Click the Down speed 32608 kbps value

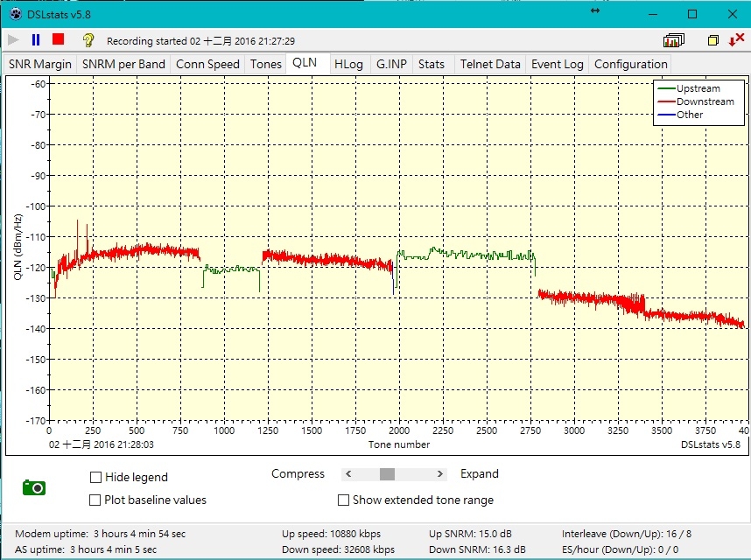(x=338, y=549)
